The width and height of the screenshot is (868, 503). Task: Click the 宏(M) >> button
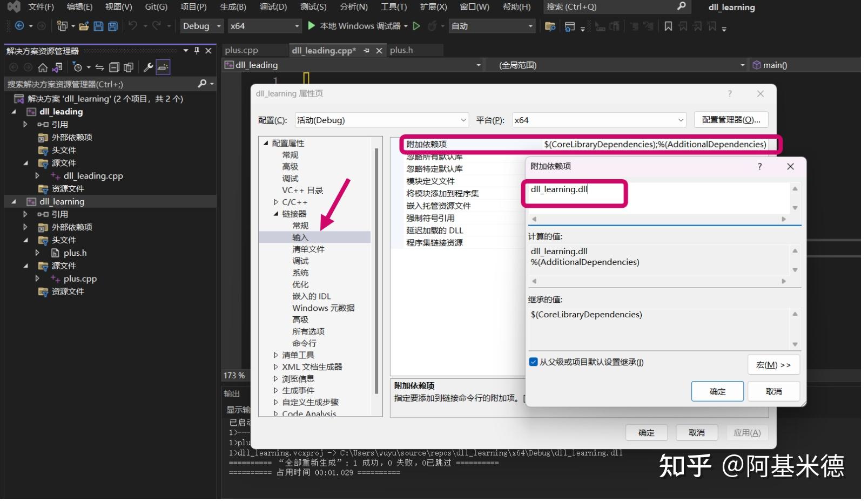tap(773, 365)
